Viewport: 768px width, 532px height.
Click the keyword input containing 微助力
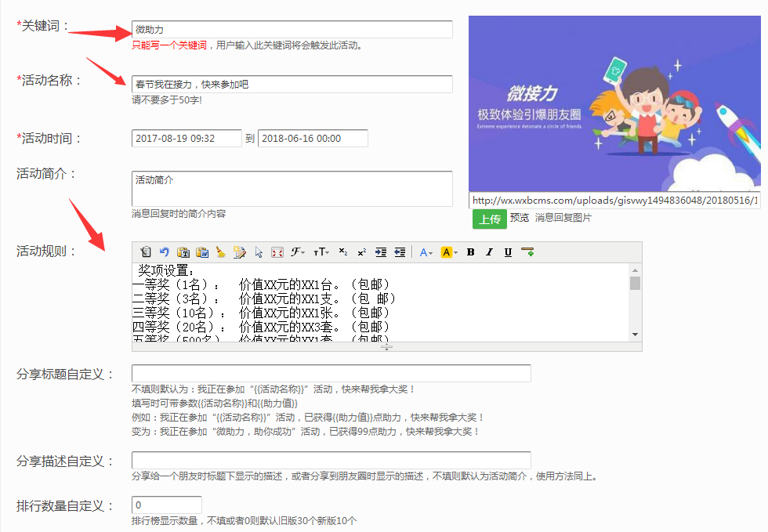tap(292, 30)
